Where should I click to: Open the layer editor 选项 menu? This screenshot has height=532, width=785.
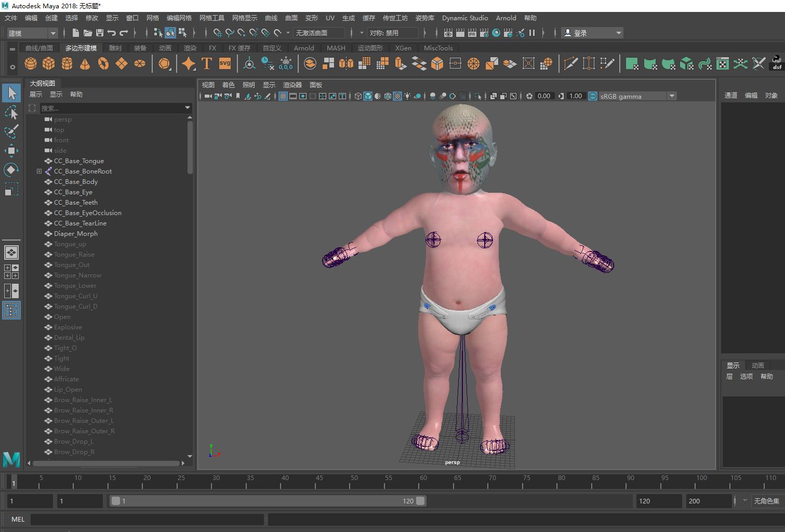(x=747, y=376)
